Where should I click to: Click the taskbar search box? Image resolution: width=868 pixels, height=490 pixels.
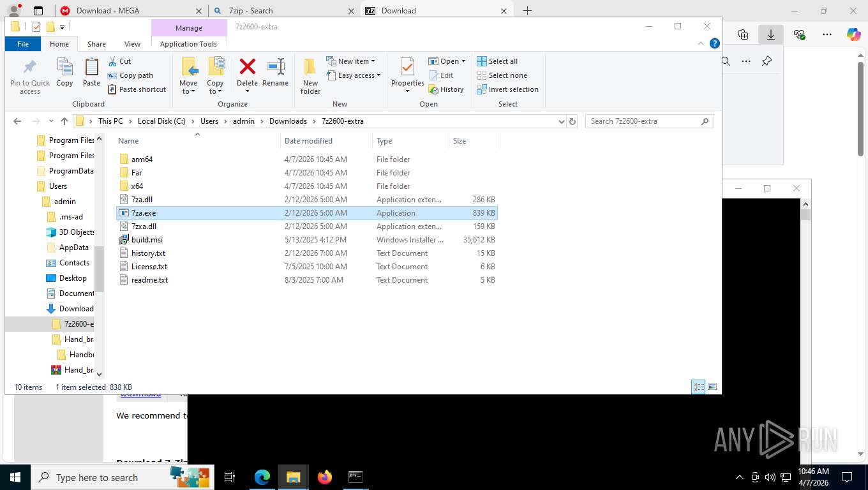tap(123, 477)
